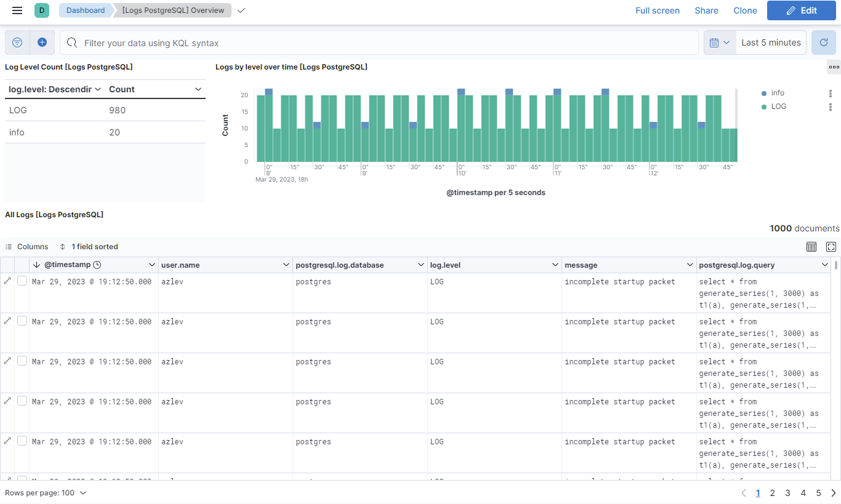Open the chart panel options menu
This screenshot has width=841, height=504.
[835, 66]
